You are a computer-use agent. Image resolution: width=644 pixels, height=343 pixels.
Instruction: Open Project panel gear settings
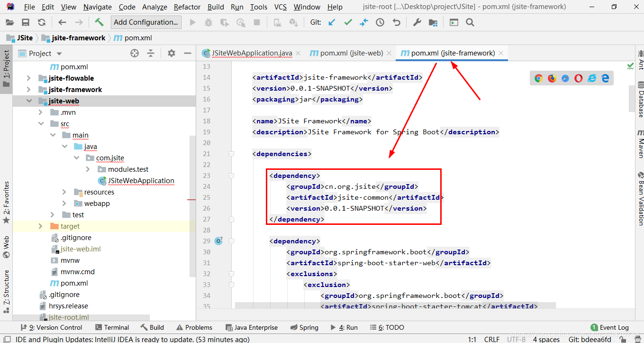coord(172,53)
